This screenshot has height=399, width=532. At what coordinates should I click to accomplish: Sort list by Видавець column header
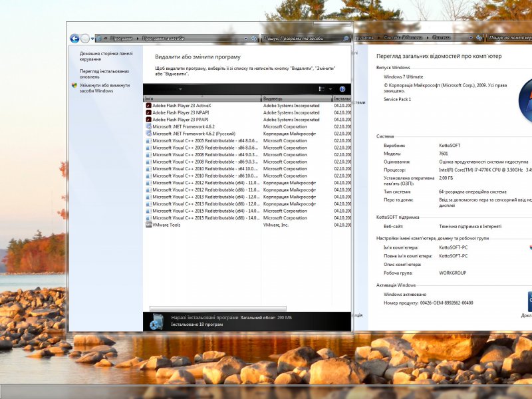(x=297, y=98)
